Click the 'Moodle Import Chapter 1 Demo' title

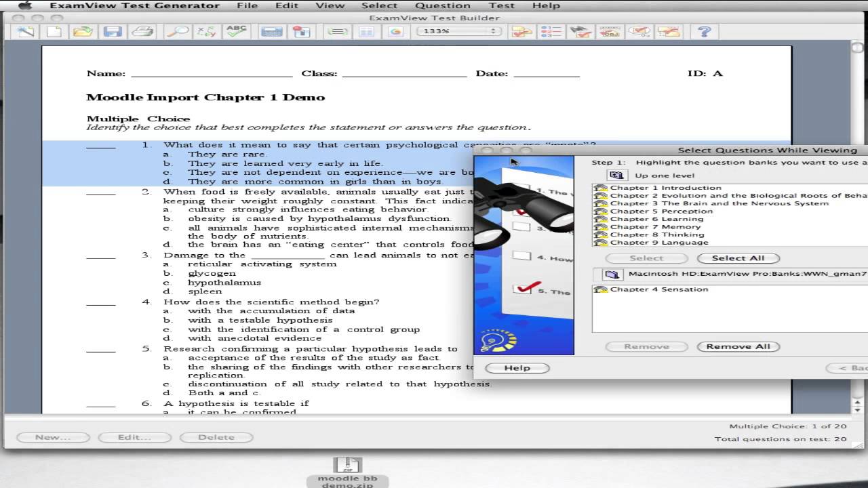205,98
